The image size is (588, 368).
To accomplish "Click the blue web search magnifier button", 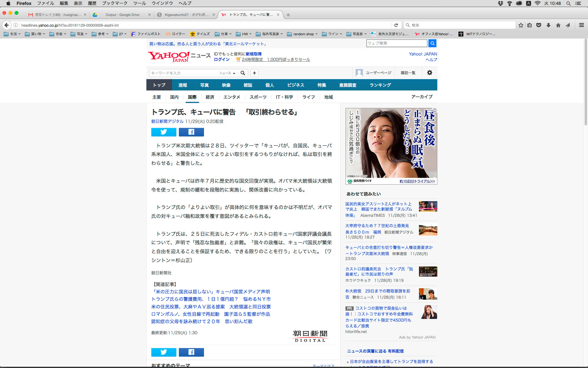I will click(432, 43).
